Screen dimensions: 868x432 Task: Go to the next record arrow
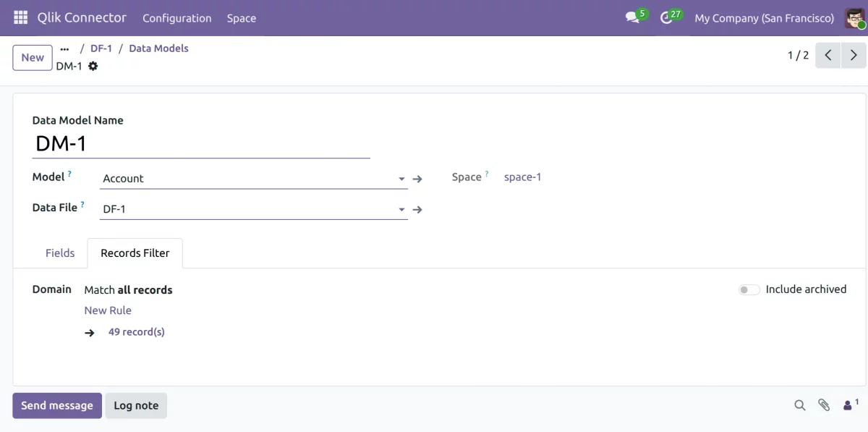point(854,55)
